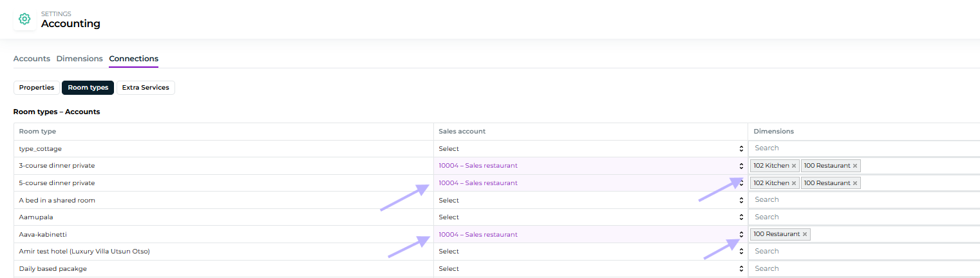
Task: Click the Daily based pacakge cell
Action: pyautogui.click(x=223, y=268)
